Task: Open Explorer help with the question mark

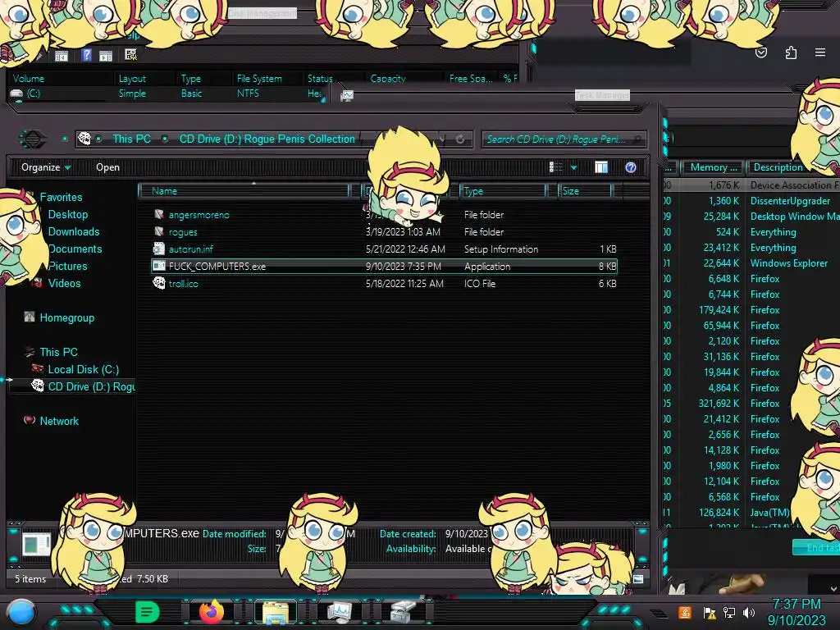Action: 631,167
